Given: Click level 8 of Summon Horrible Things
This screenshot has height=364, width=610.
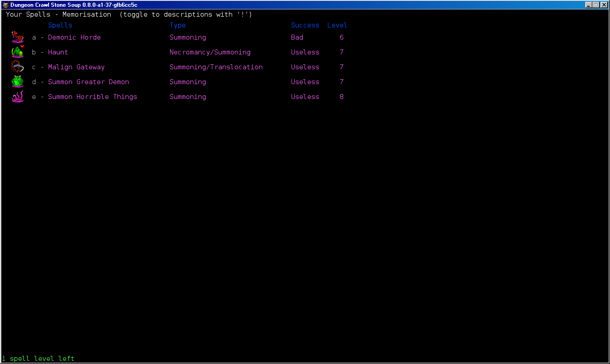Looking at the screenshot, I should (x=341, y=97).
